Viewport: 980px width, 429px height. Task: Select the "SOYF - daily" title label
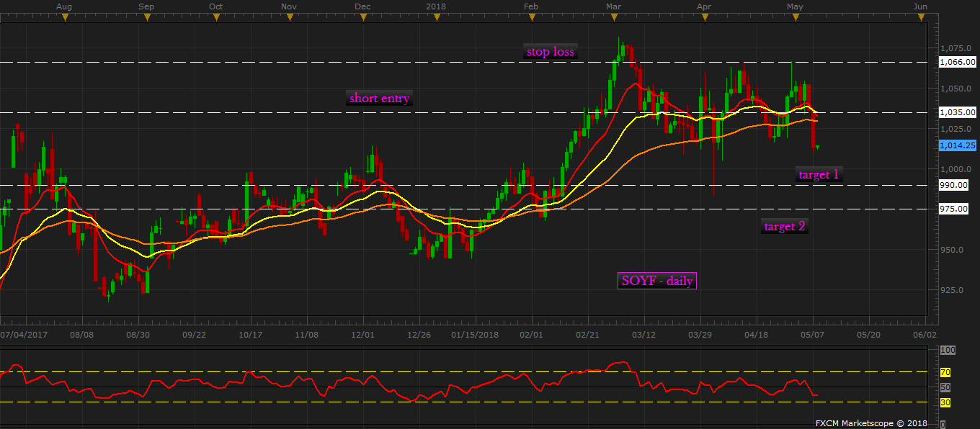click(x=657, y=281)
